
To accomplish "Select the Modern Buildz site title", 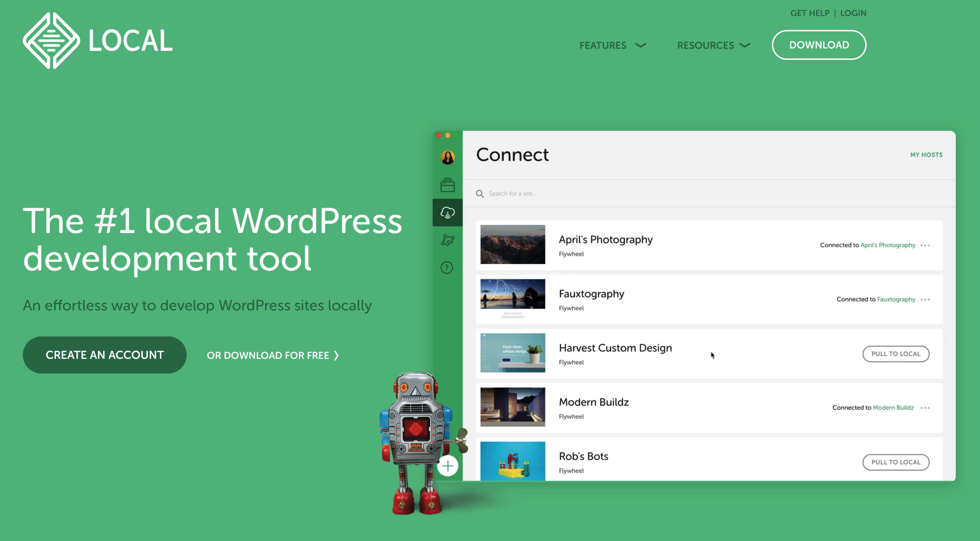I will [x=593, y=402].
